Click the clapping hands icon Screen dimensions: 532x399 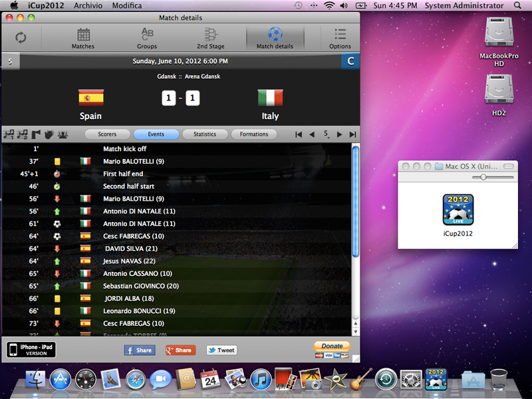[x=49, y=134]
